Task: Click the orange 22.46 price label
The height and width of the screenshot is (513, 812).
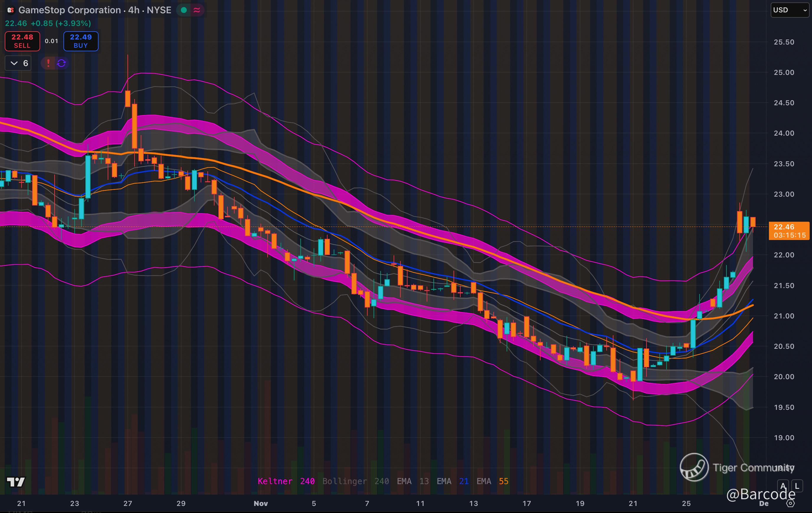Action: (x=789, y=231)
